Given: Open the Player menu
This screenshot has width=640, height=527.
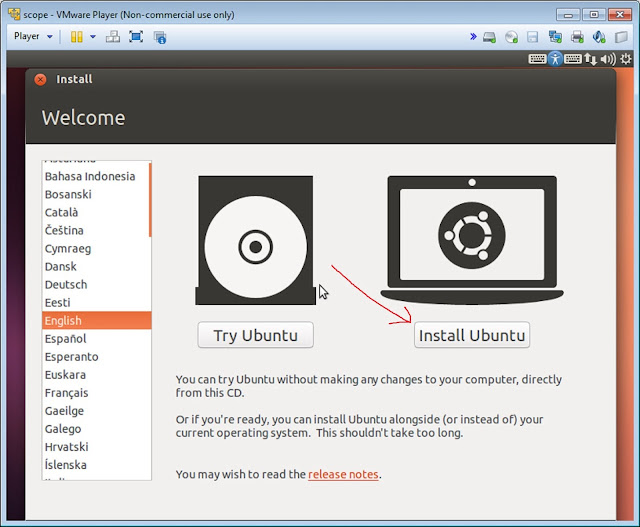Looking at the screenshot, I should [x=33, y=36].
